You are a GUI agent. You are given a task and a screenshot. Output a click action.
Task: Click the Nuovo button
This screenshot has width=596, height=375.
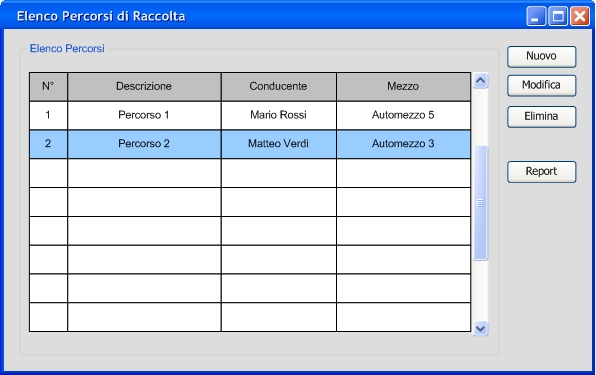coord(541,57)
